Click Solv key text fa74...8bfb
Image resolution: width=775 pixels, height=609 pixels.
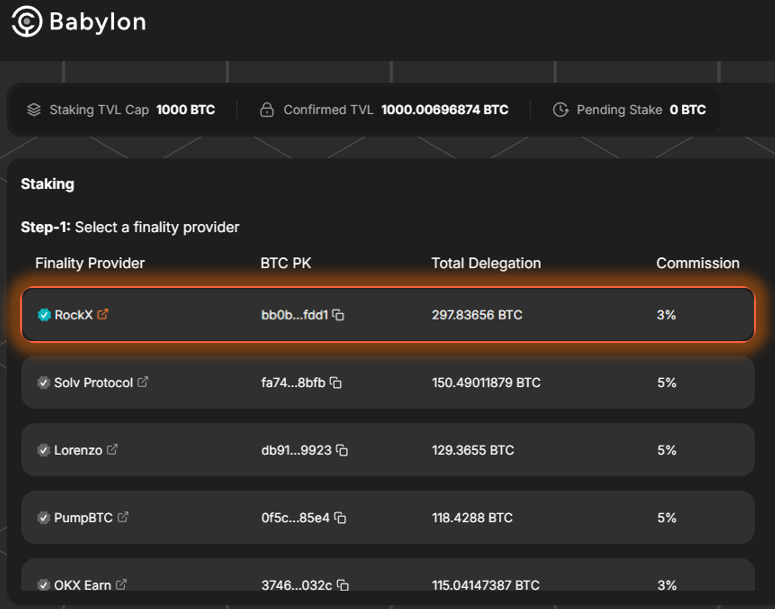click(293, 383)
